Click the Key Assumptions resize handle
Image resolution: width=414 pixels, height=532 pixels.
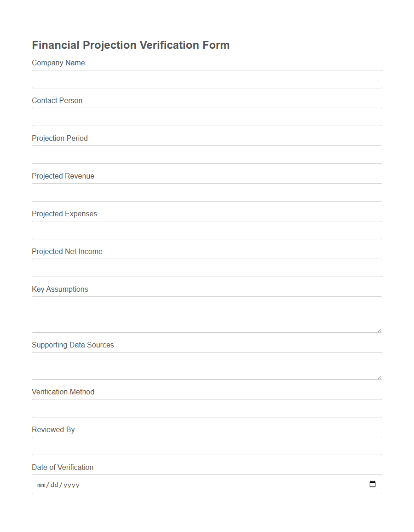pyautogui.click(x=380, y=331)
